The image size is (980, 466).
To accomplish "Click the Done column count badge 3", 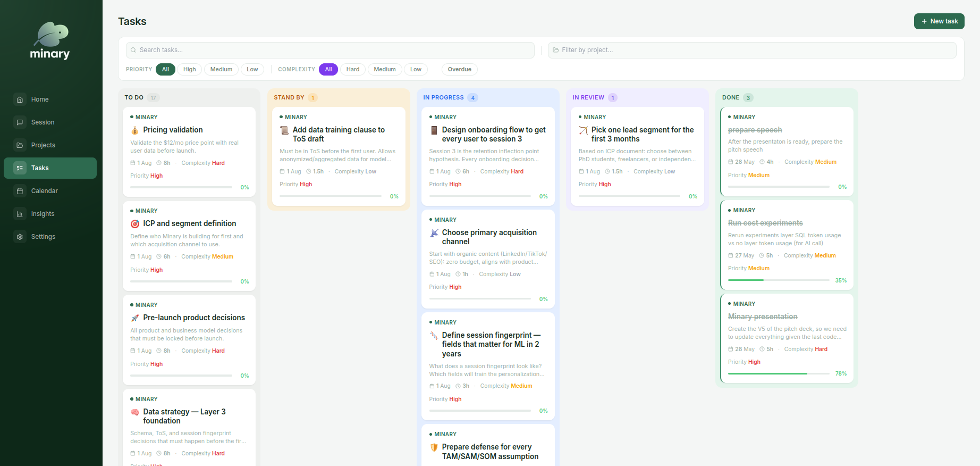I will click(x=748, y=98).
